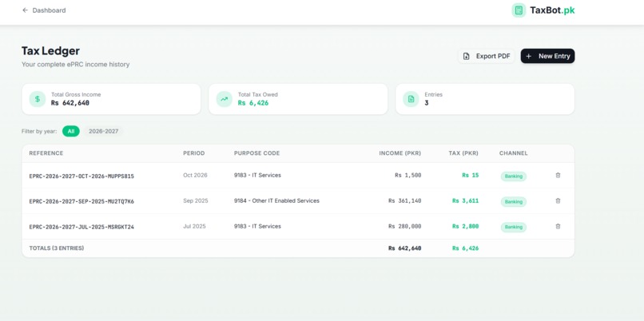This screenshot has width=644, height=321.
Task: Click the PURPOSE CODE column header
Action: tap(256, 153)
